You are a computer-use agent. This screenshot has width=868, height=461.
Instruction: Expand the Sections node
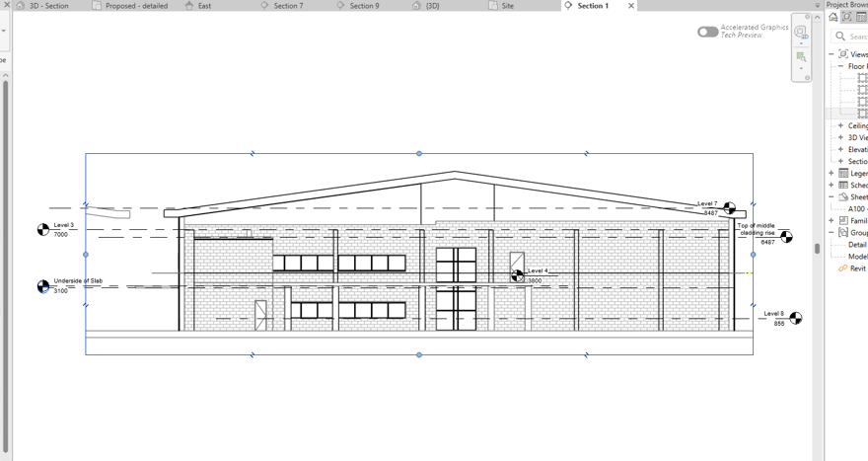(x=840, y=161)
